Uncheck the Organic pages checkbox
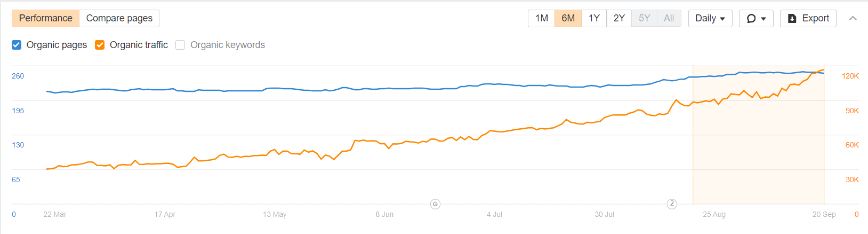The height and width of the screenshot is (234, 868). 17,45
